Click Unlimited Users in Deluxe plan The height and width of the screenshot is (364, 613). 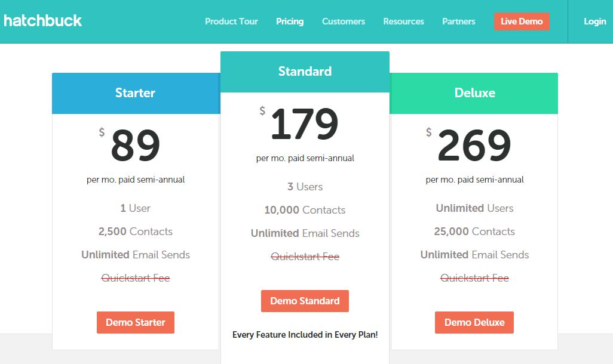pos(474,208)
